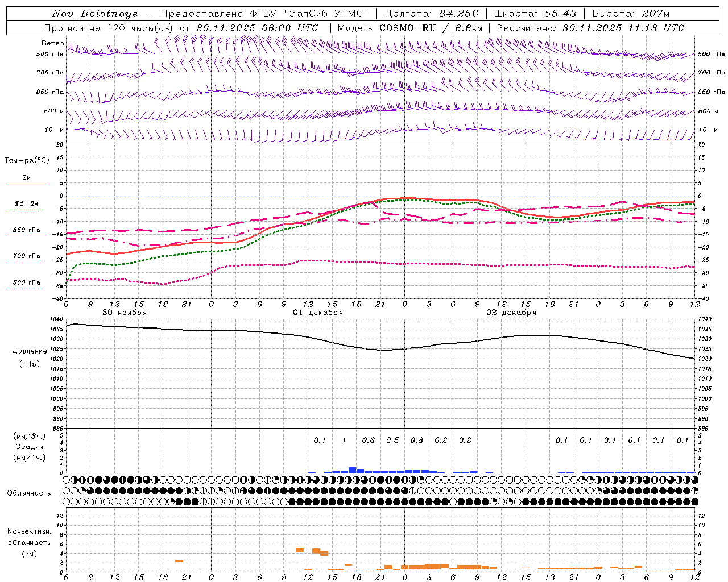Click the "Td 2м" dew point legend entry
Image resolution: width=728 pixels, height=582 pixels.
pos(27,203)
